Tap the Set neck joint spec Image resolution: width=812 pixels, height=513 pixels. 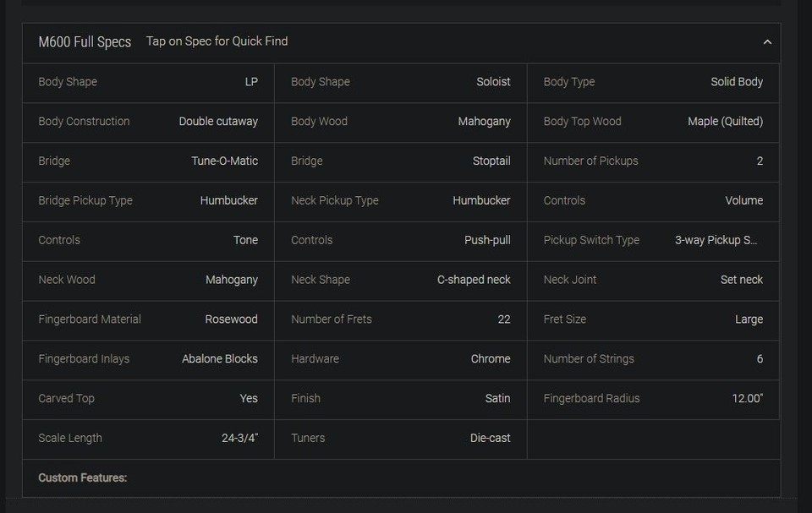click(653, 280)
